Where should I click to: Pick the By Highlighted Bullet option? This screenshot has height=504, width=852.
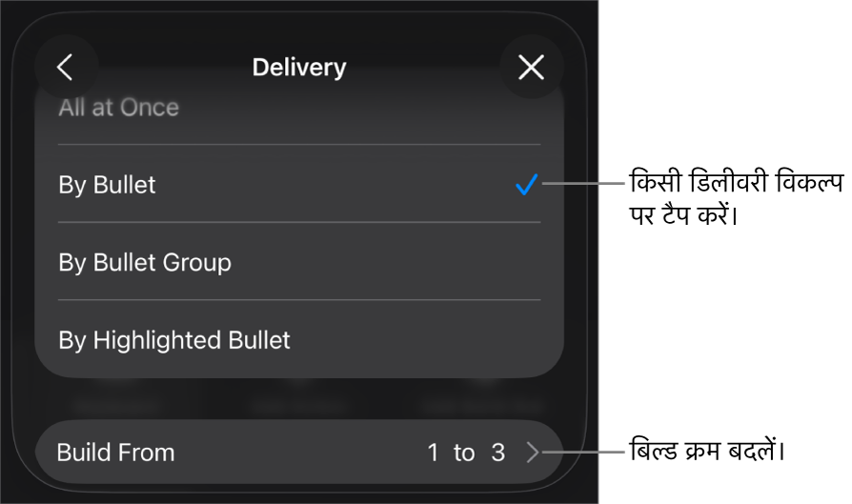point(299,339)
